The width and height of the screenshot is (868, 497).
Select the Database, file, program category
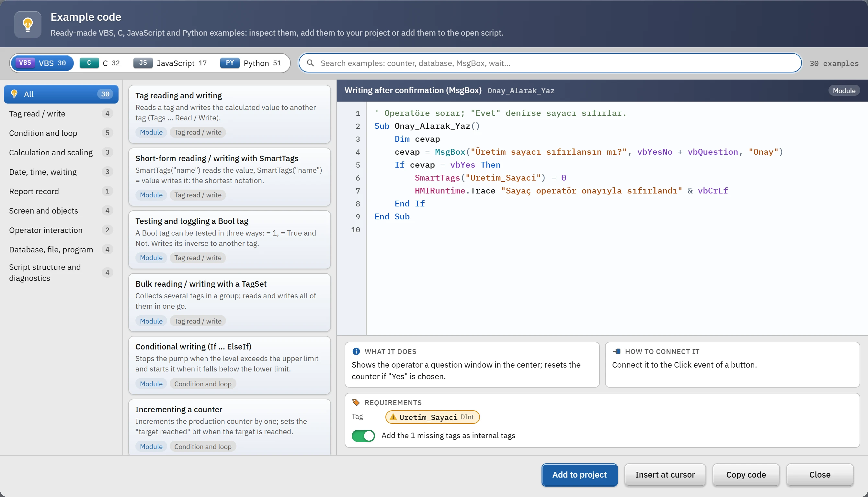[61, 249]
